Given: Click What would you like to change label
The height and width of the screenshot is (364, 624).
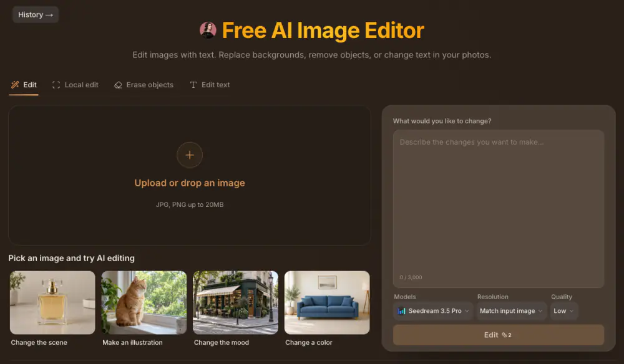Looking at the screenshot, I should point(442,121).
